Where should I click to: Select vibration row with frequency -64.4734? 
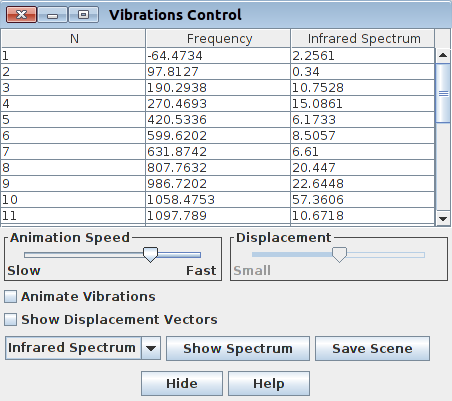click(x=218, y=56)
